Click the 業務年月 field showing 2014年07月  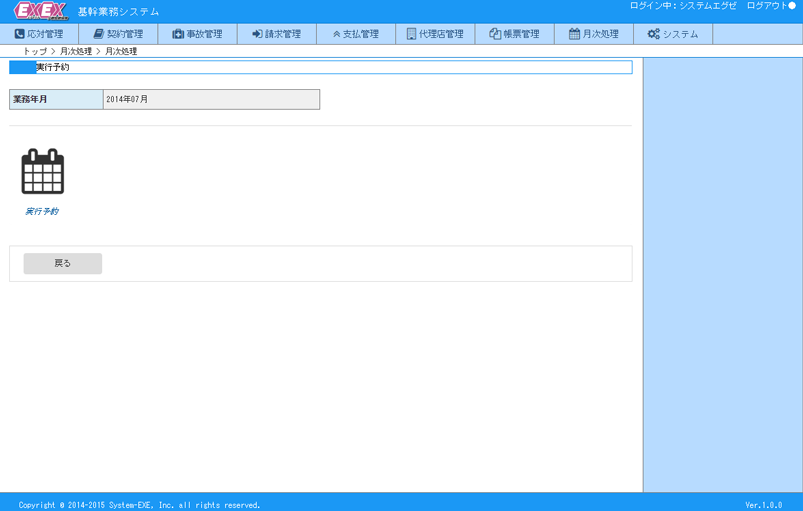(x=211, y=100)
